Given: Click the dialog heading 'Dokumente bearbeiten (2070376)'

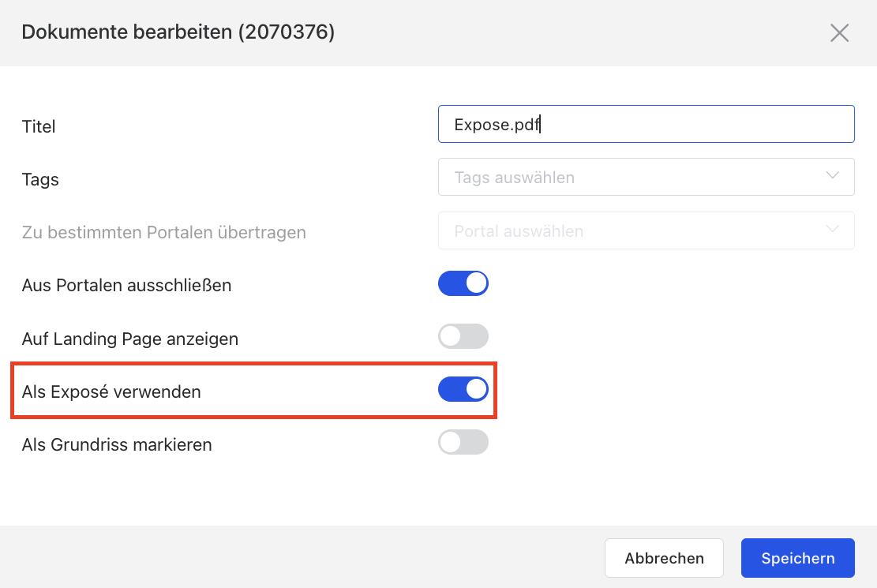Looking at the screenshot, I should (x=178, y=32).
